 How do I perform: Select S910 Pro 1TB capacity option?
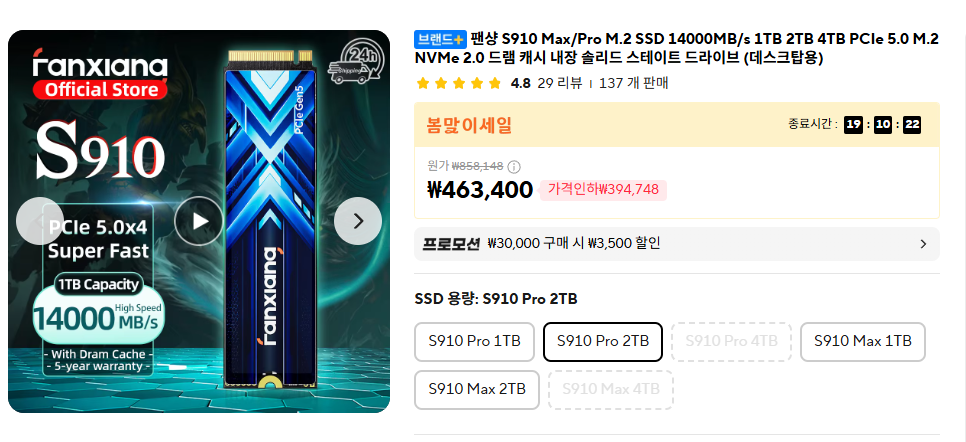(x=474, y=341)
